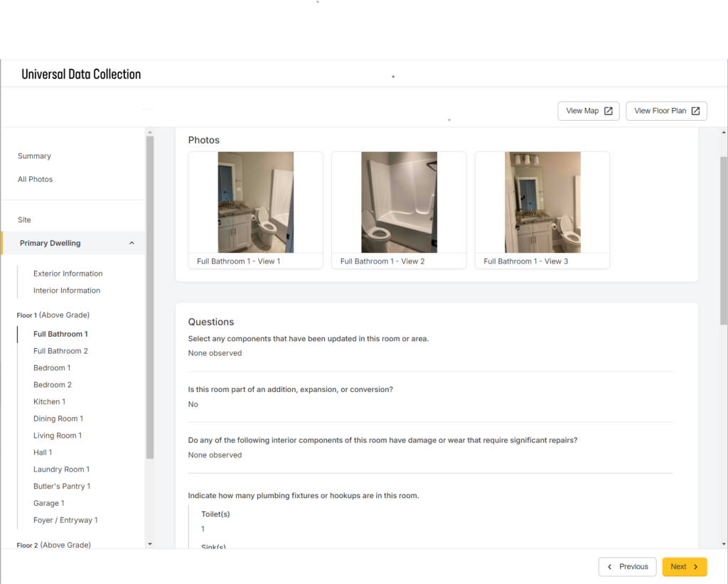Click the addition, expansion, or conversion question
728x584 pixels.
[290, 389]
